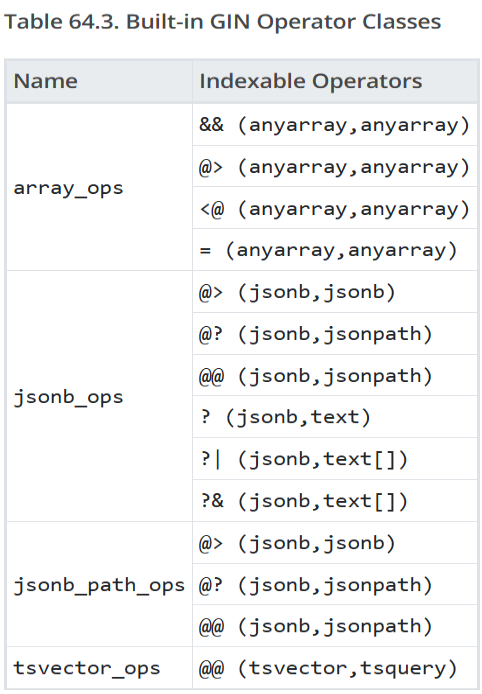Screen dimensions: 482x694
Task: Select = (anyarray,anyarray) operator cell
Action: click(x=328, y=251)
